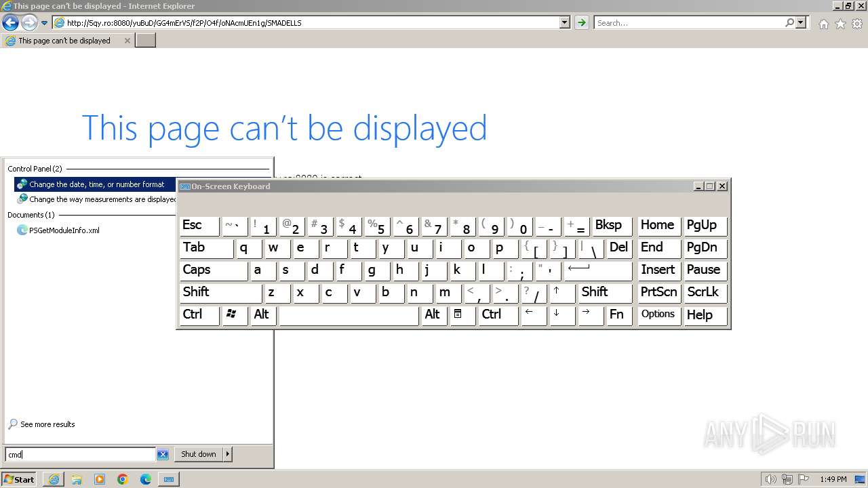Click the green Go arrow button
The image size is (868, 488).
click(581, 22)
